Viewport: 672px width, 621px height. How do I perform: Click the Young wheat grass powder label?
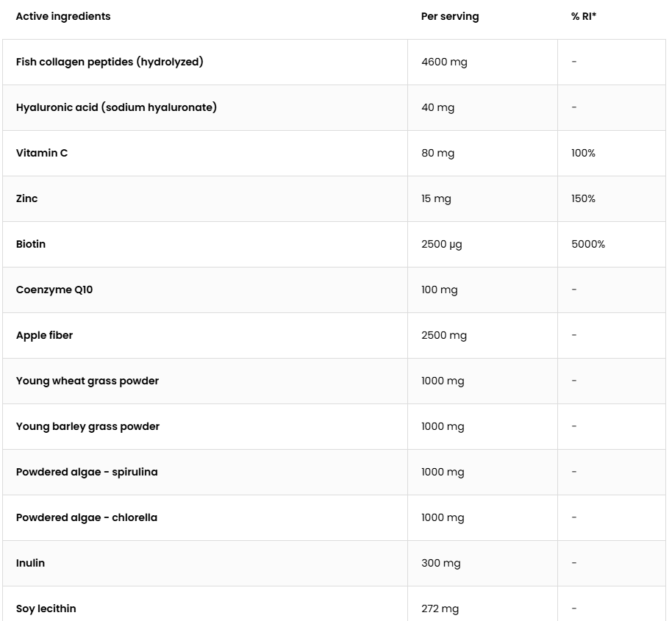87,381
